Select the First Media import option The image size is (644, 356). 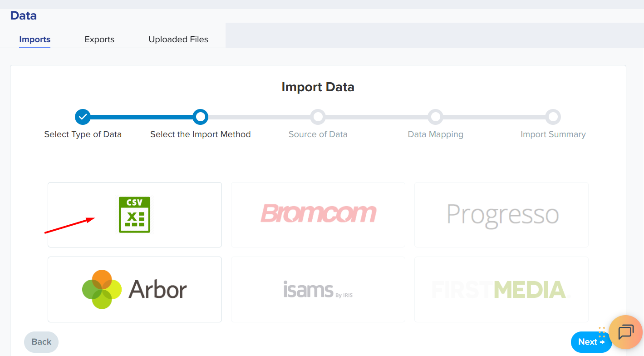tap(501, 289)
